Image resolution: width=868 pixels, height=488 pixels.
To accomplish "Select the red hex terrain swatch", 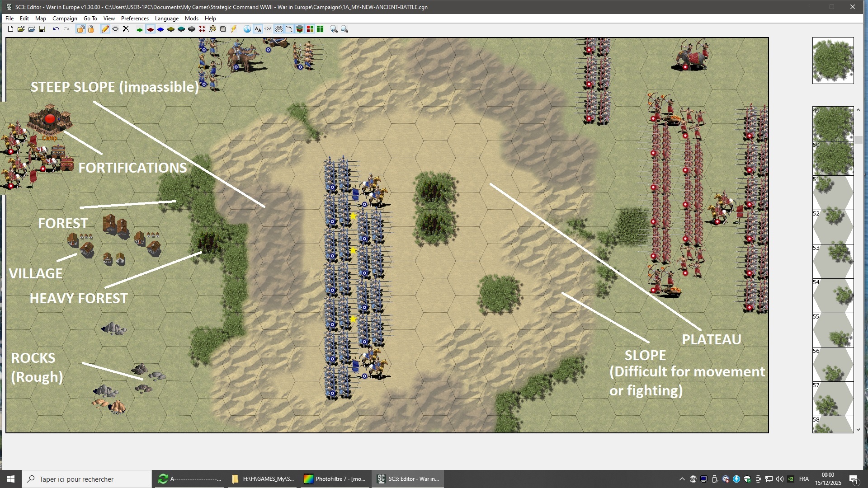I will point(150,29).
